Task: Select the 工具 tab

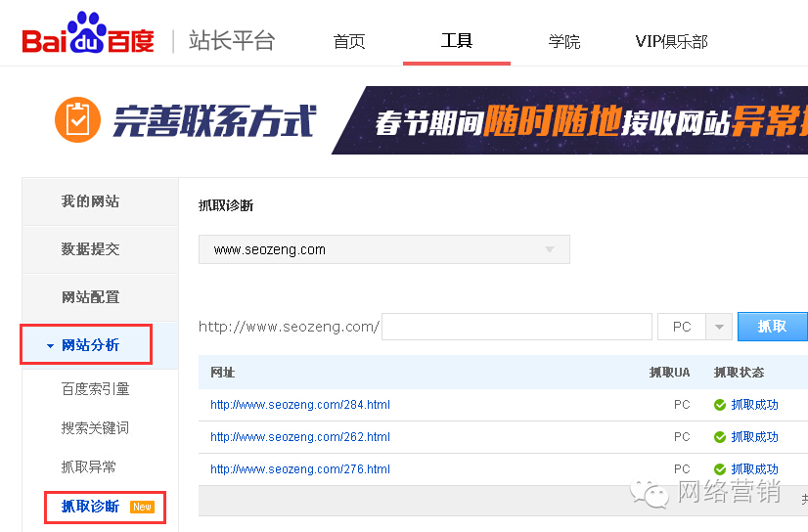Action: (457, 40)
